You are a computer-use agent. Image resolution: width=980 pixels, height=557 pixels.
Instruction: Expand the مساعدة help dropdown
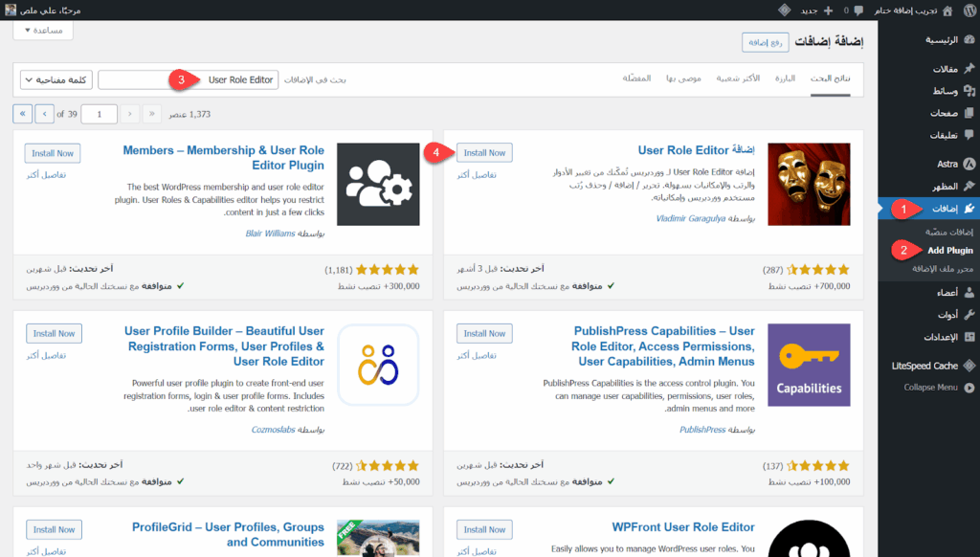coord(43,30)
